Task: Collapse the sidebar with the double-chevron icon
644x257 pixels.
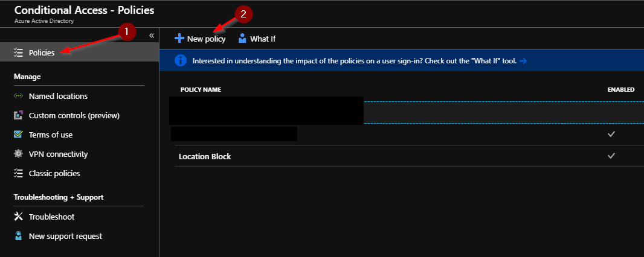Action: [x=151, y=36]
